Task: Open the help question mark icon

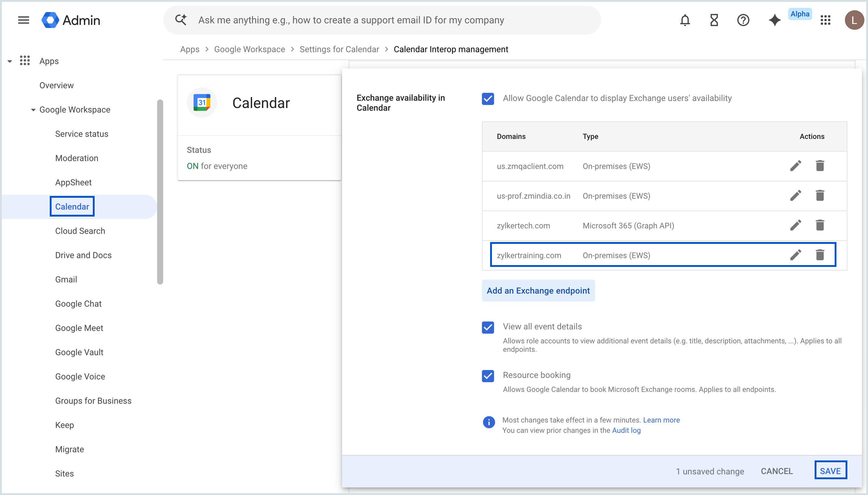Action: (743, 20)
